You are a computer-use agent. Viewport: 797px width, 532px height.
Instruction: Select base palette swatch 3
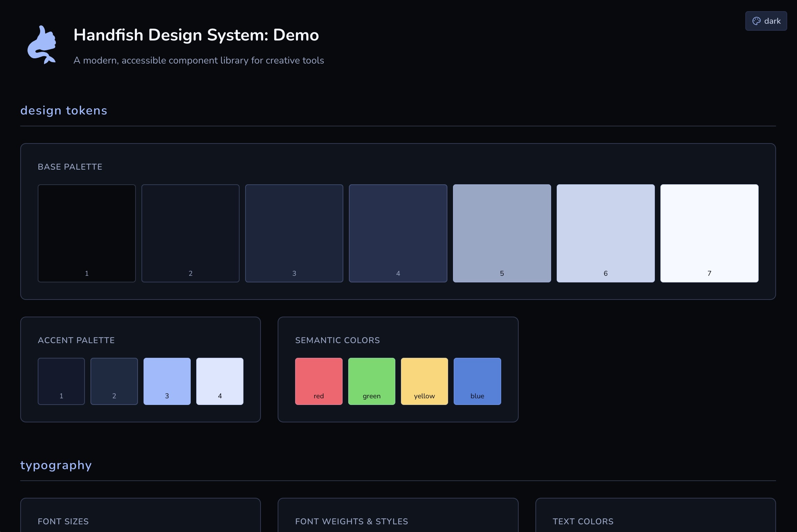[x=294, y=233]
